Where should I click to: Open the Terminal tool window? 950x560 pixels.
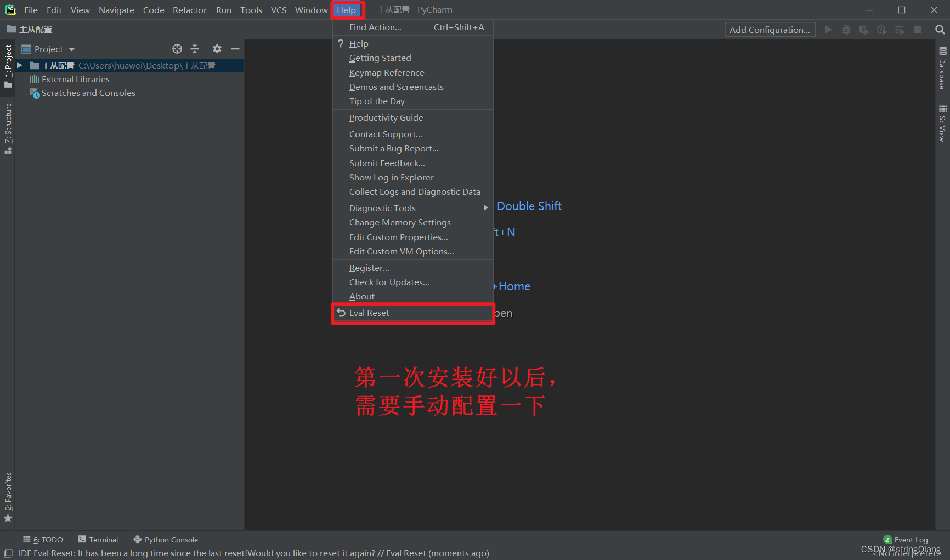[x=98, y=540]
